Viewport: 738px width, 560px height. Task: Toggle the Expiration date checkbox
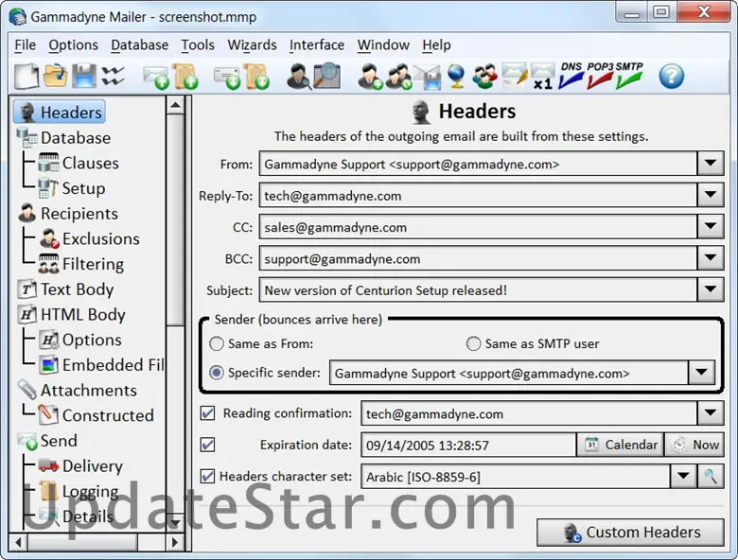tap(208, 445)
